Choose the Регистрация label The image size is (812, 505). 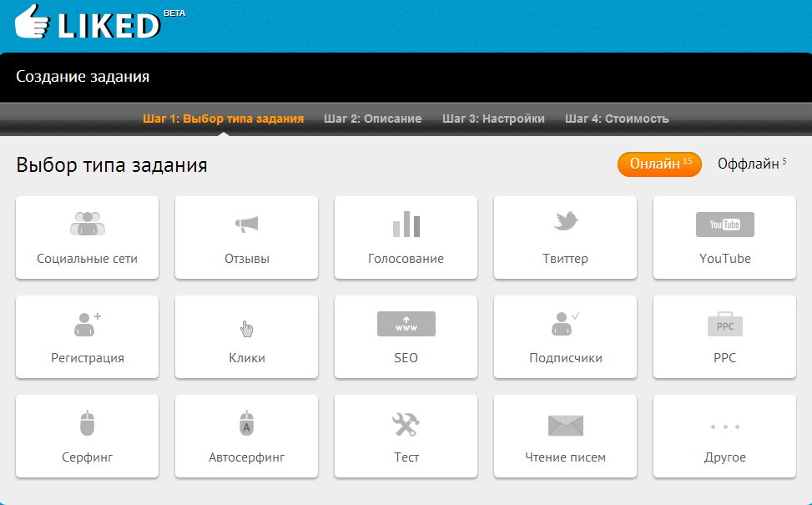pos(88,358)
